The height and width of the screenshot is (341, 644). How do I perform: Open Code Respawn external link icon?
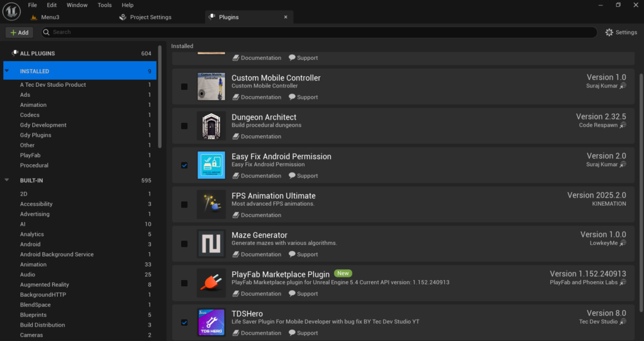point(623,125)
